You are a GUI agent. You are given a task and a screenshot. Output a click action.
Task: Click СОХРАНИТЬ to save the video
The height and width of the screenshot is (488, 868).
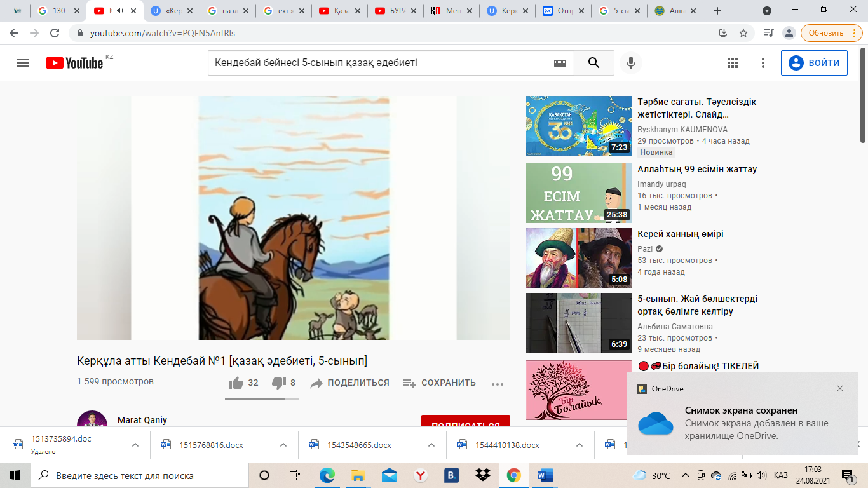(x=440, y=383)
